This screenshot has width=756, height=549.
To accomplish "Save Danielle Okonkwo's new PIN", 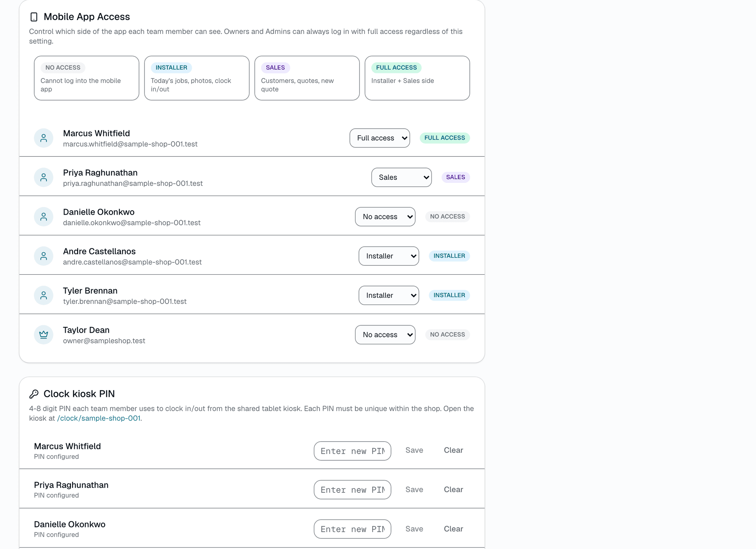I will point(414,529).
